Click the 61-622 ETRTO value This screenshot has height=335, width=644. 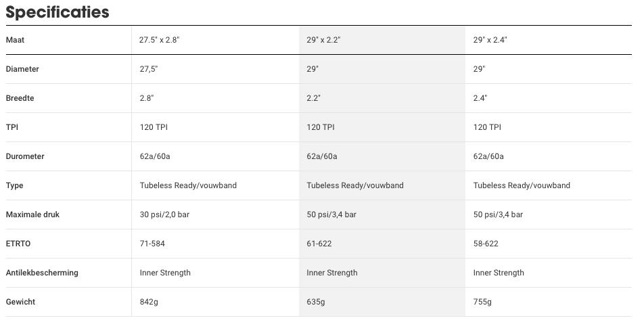coord(319,244)
